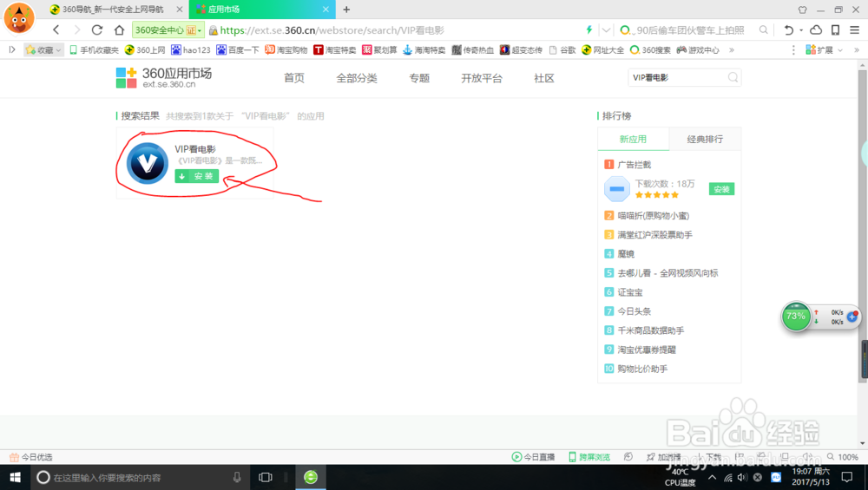Click the 360 browser taskbar icon
Viewport: 868px width, 490px height.
tap(311, 477)
